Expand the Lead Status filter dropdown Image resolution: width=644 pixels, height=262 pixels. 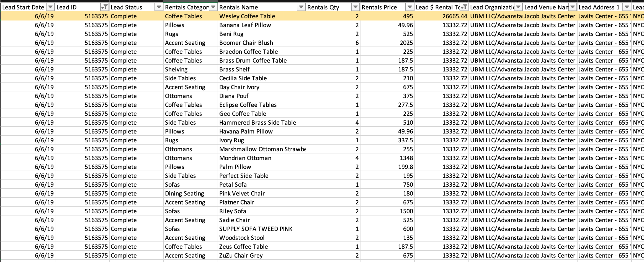(159, 7)
